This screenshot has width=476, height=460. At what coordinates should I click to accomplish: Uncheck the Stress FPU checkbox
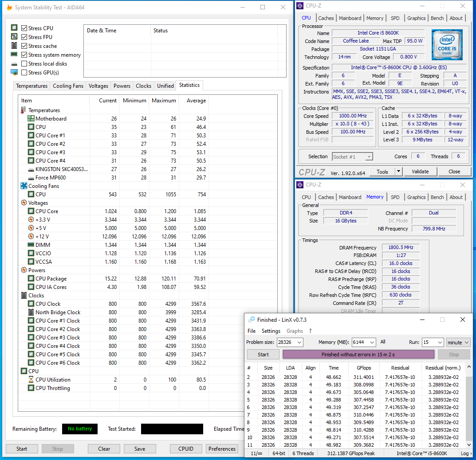coord(24,37)
